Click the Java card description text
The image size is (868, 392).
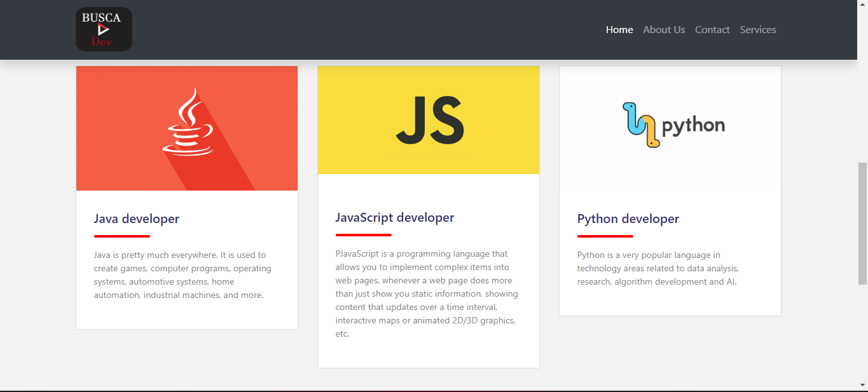point(184,275)
